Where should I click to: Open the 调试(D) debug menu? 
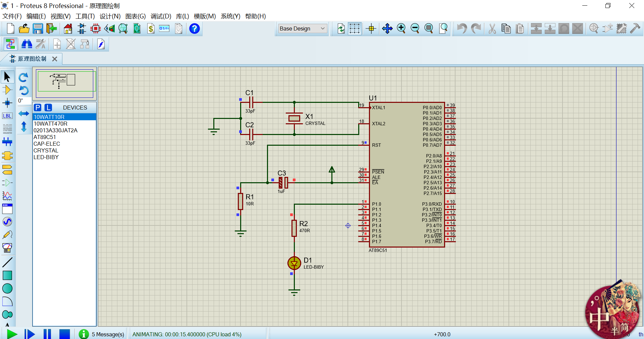161,16
